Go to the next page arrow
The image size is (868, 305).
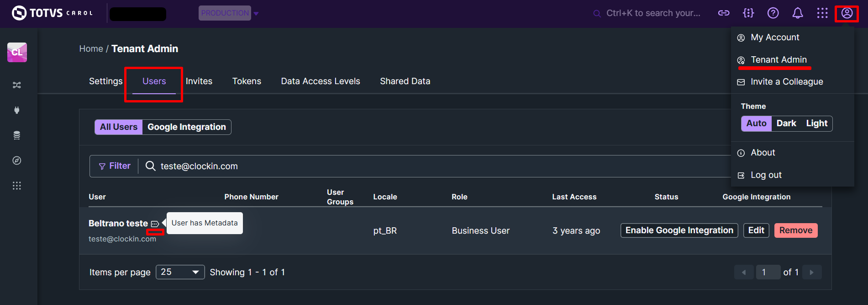811,272
